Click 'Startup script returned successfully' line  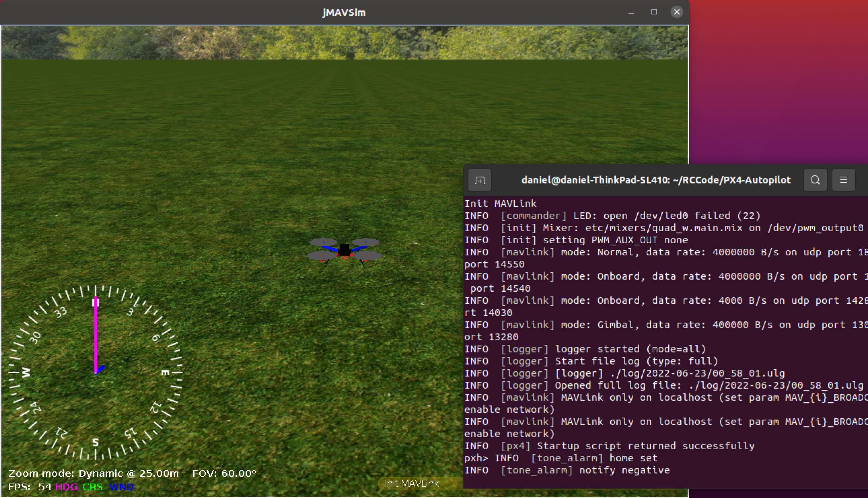(x=610, y=446)
